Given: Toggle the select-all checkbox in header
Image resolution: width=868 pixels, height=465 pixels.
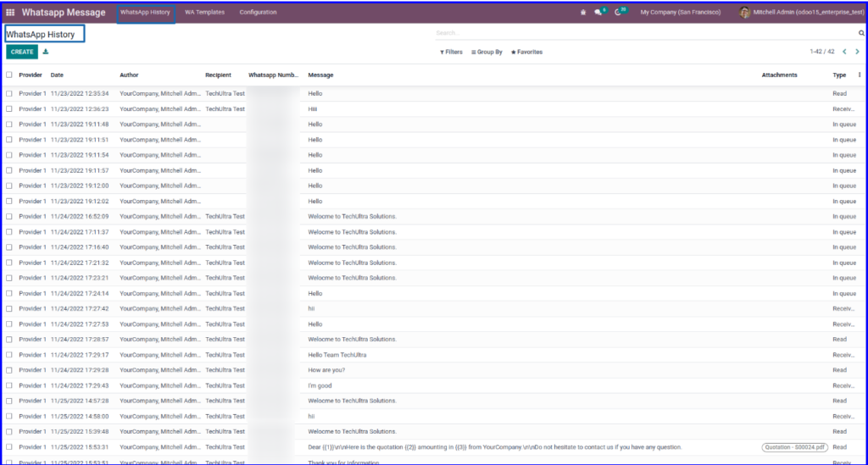Looking at the screenshot, I should click(8, 75).
